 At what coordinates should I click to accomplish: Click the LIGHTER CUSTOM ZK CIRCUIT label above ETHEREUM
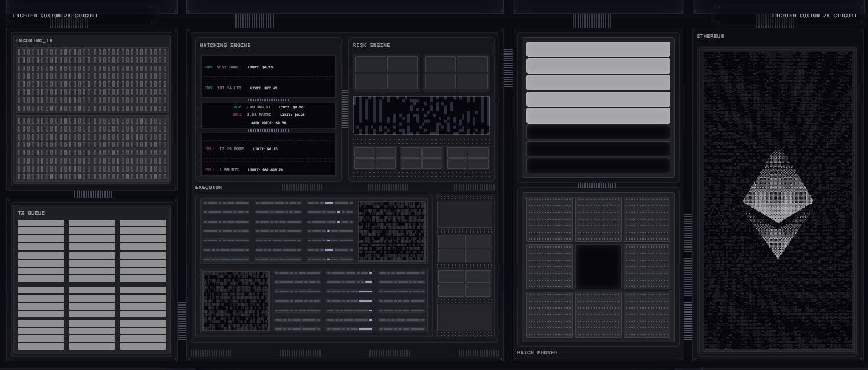pos(815,16)
